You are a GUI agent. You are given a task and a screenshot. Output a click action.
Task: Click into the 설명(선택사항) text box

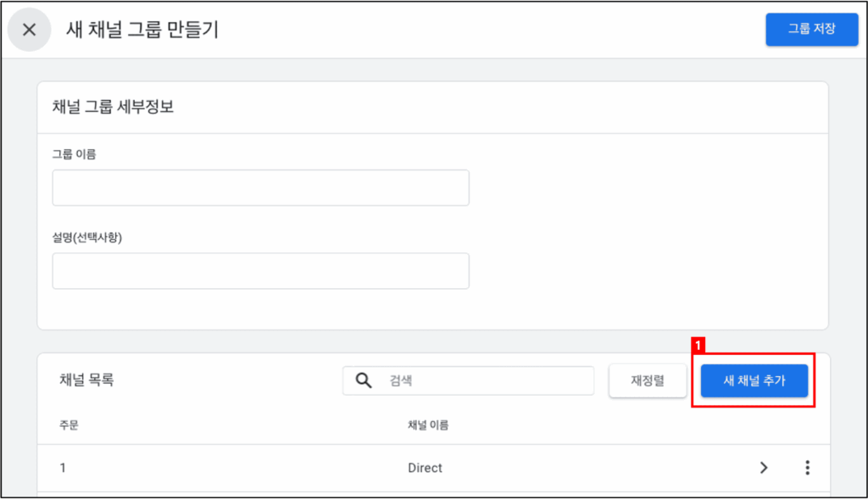pyautogui.click(x=260, y=271)
